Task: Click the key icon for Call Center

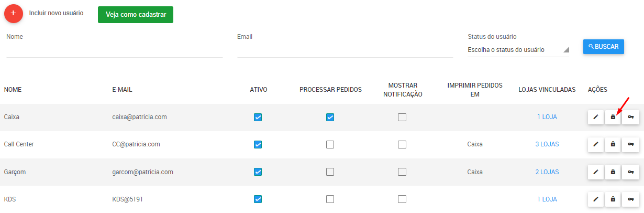Action: click(x=631, y=144)
